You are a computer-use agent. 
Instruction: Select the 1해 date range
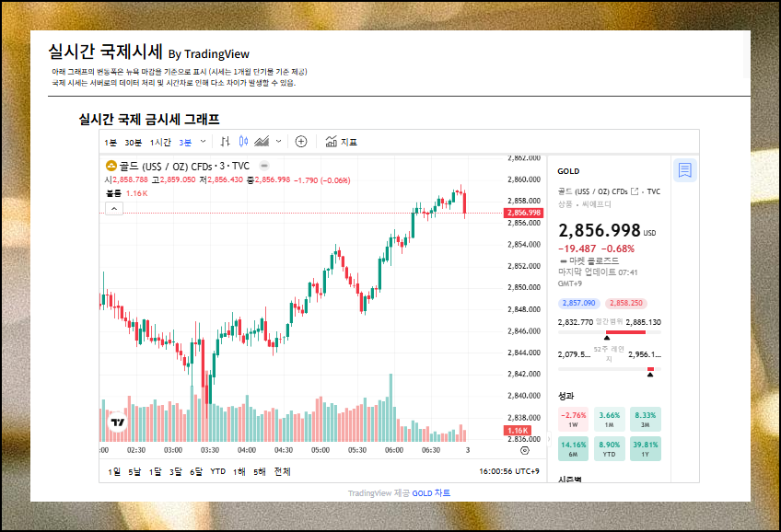[239, 471]
